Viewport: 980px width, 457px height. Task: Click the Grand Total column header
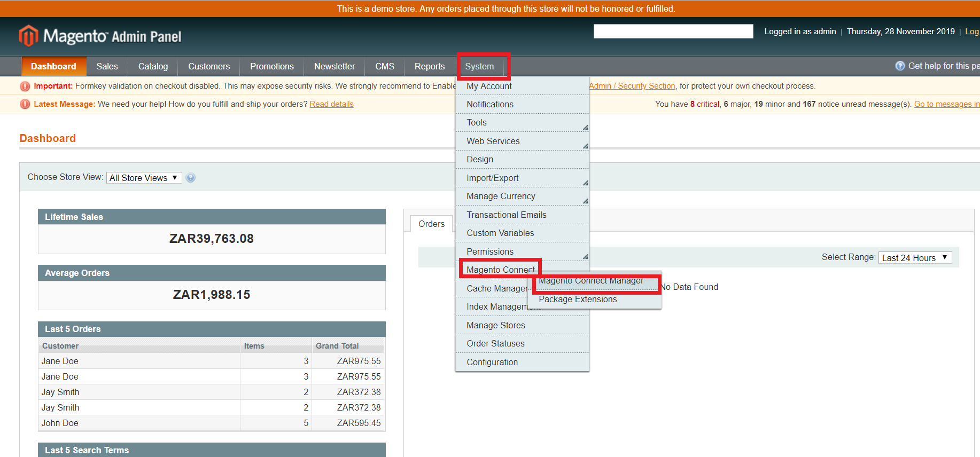(348, 345)
